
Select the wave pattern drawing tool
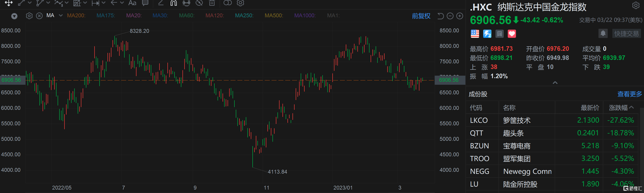point(58,3)
